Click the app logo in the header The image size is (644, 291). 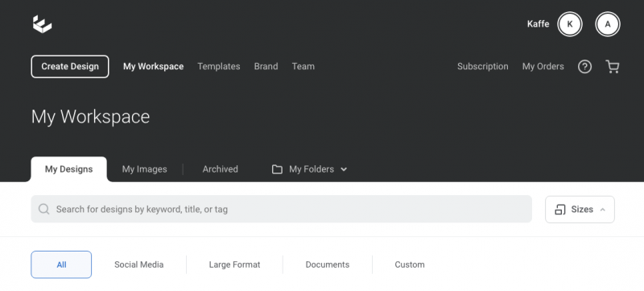point(43,24)
